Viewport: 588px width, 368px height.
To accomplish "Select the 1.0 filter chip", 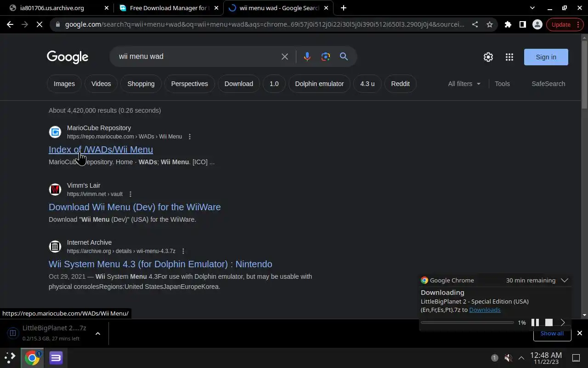I will coord(274,84).
